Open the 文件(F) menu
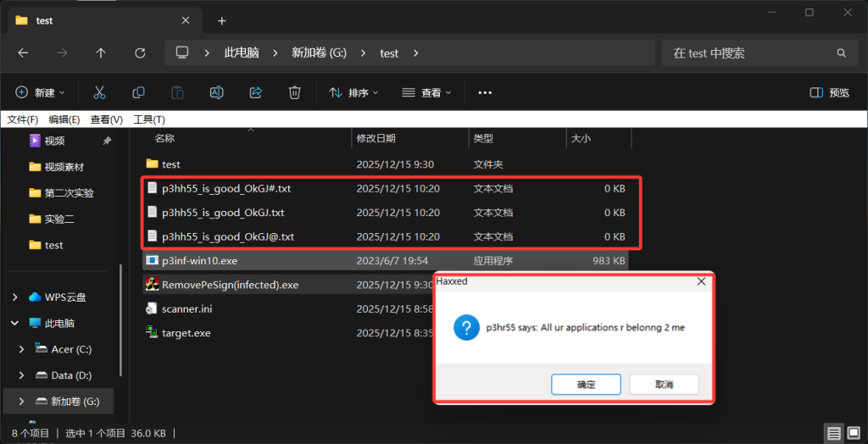This screenshot has width=868, height=444. [x=23, y=119]
